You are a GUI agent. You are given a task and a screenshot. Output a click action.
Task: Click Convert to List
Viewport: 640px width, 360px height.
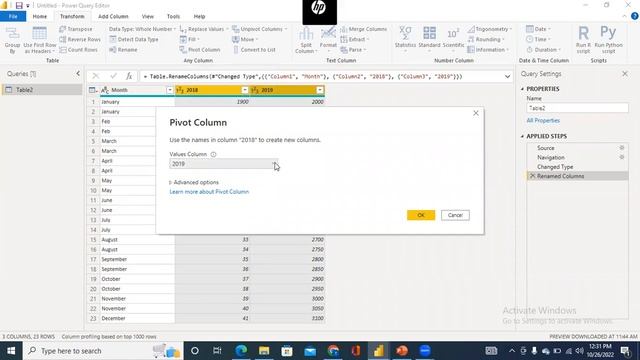(x=254, y=49)
